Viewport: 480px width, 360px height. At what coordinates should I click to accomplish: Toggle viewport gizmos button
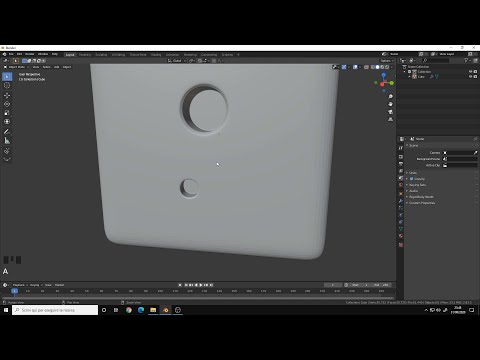tap(344, 67)
